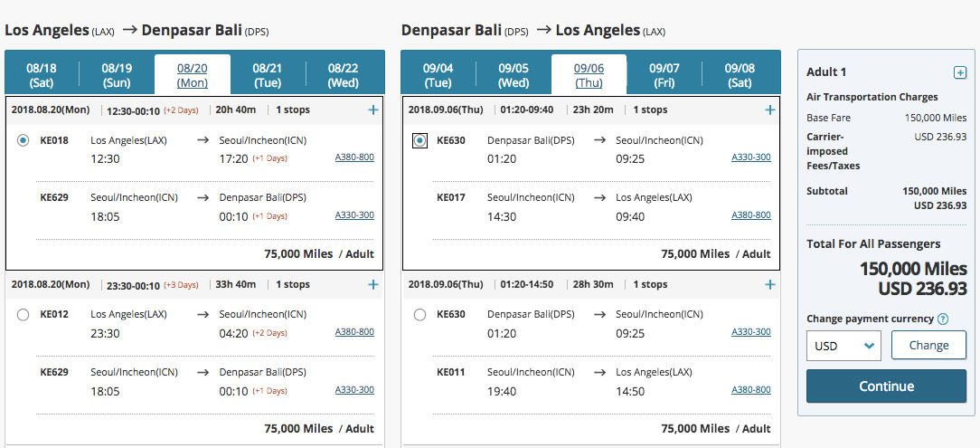Switch outbound date to 08/21 (Tue) tab

[x=268, y=75]
